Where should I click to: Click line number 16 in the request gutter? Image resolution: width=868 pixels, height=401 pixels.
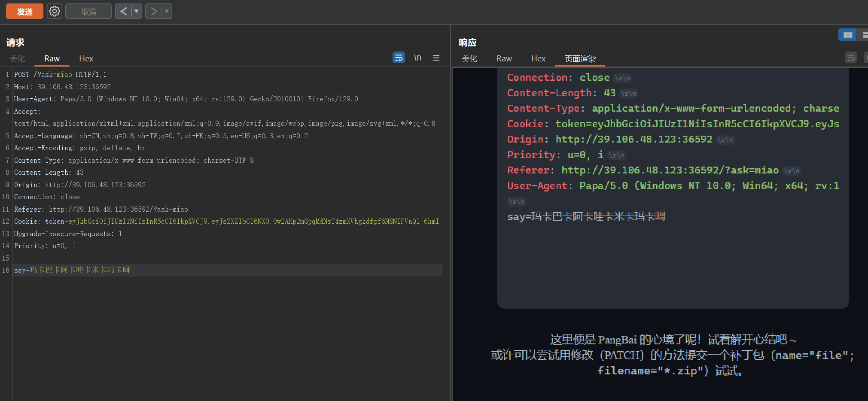(6, 270)
